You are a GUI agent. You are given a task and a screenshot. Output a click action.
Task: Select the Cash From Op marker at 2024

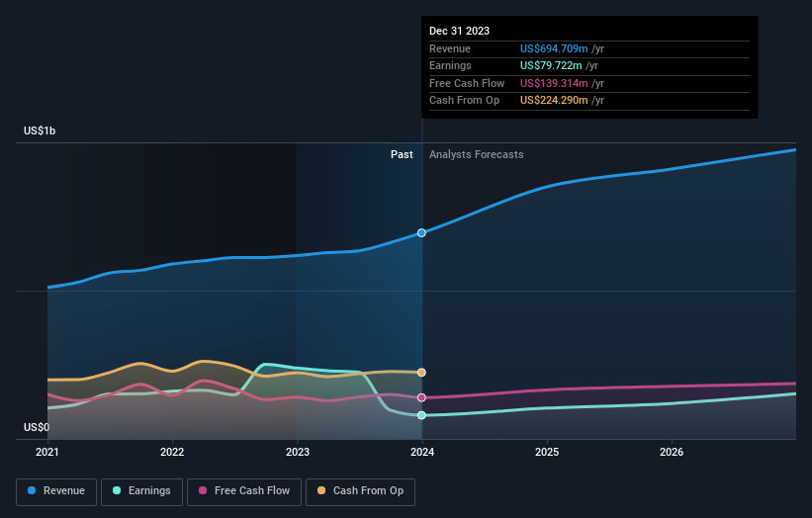421,373
